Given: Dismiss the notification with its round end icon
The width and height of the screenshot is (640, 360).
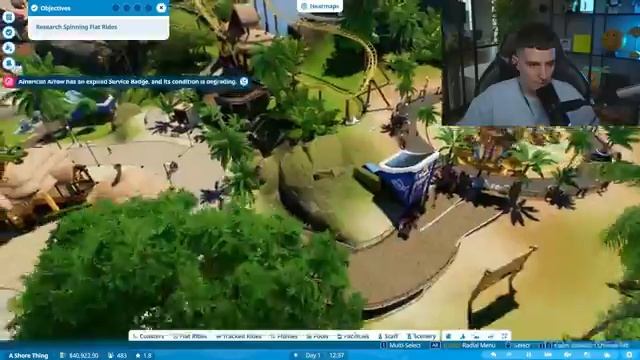Looking at the screenshot, I should 244,81.
